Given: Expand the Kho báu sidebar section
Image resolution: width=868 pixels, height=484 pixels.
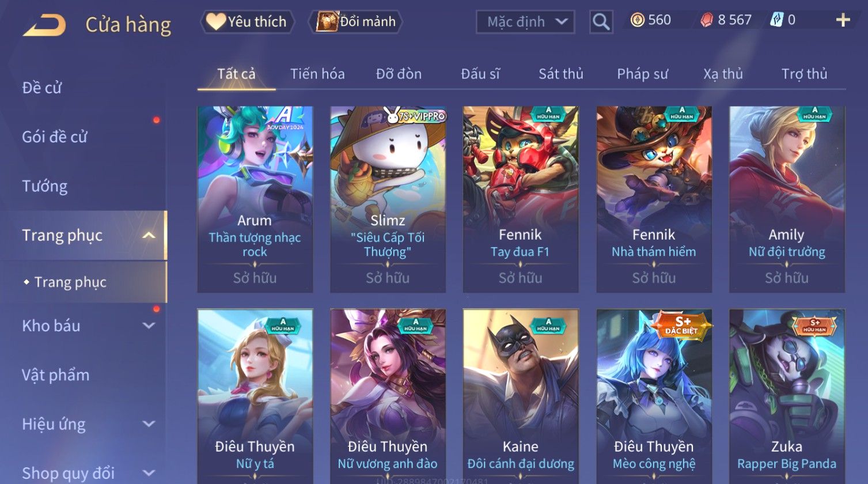Looking at the screenshot, I should [x=149, y=326].
